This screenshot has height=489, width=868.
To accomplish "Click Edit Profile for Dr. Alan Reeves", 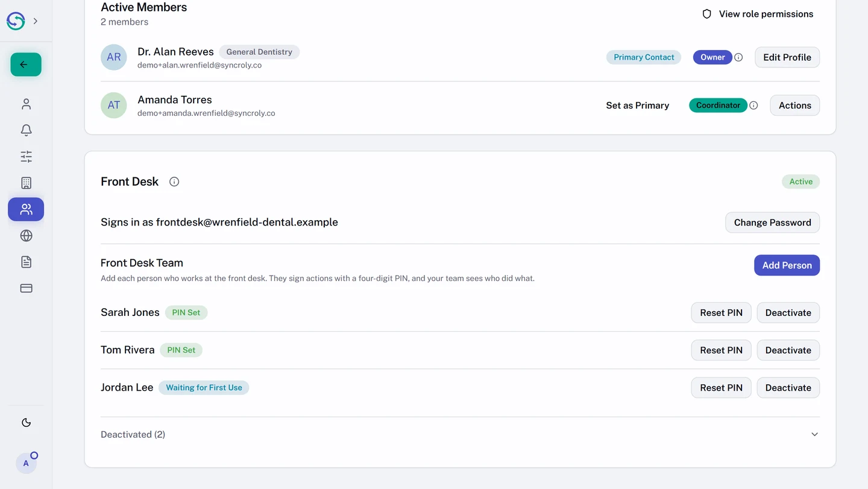I will pos(787,57).
